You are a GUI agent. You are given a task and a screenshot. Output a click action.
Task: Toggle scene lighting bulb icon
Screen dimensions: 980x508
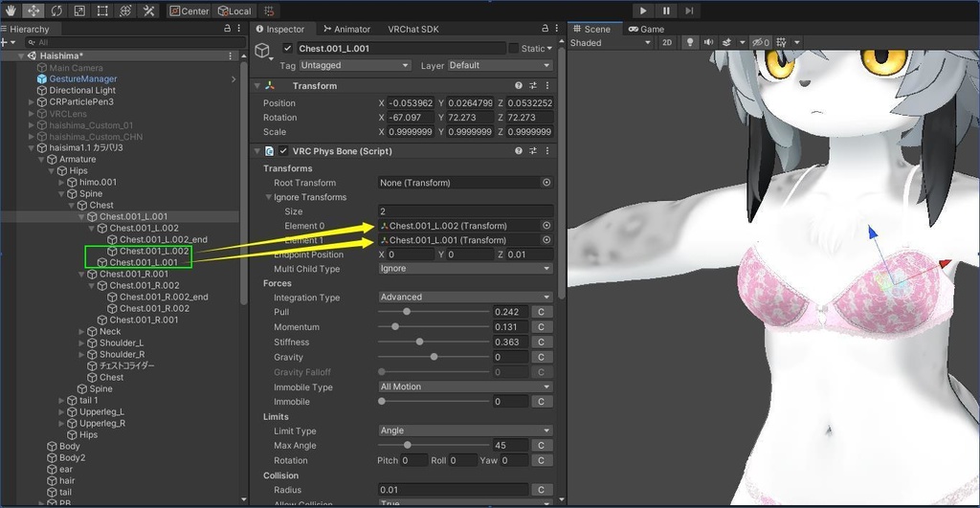690,42
